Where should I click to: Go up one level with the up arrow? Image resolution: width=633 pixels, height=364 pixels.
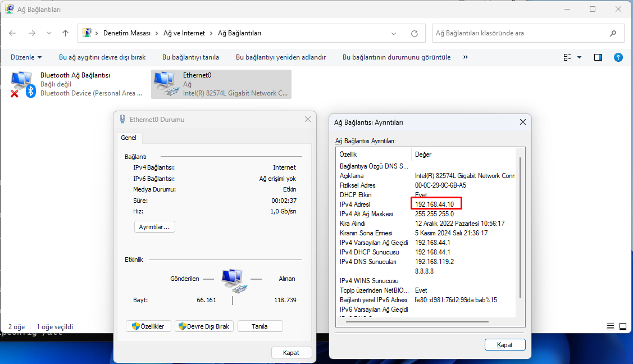65,33
